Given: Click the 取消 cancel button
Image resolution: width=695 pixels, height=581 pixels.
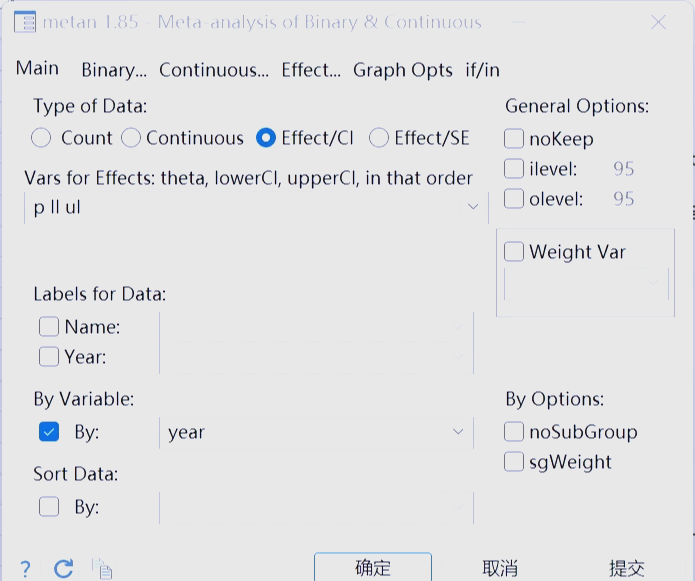Looking at the screenshot, I should click(500, 568).
